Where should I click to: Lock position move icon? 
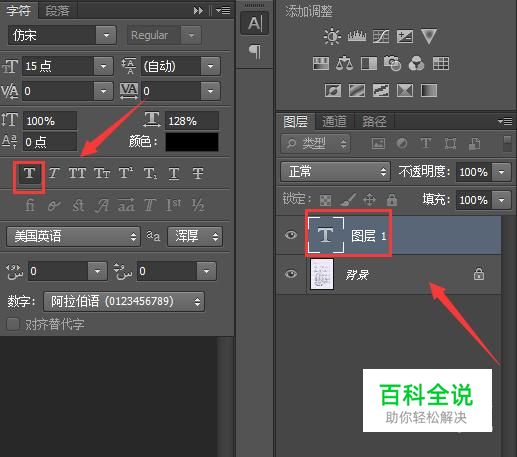[369, 200]
